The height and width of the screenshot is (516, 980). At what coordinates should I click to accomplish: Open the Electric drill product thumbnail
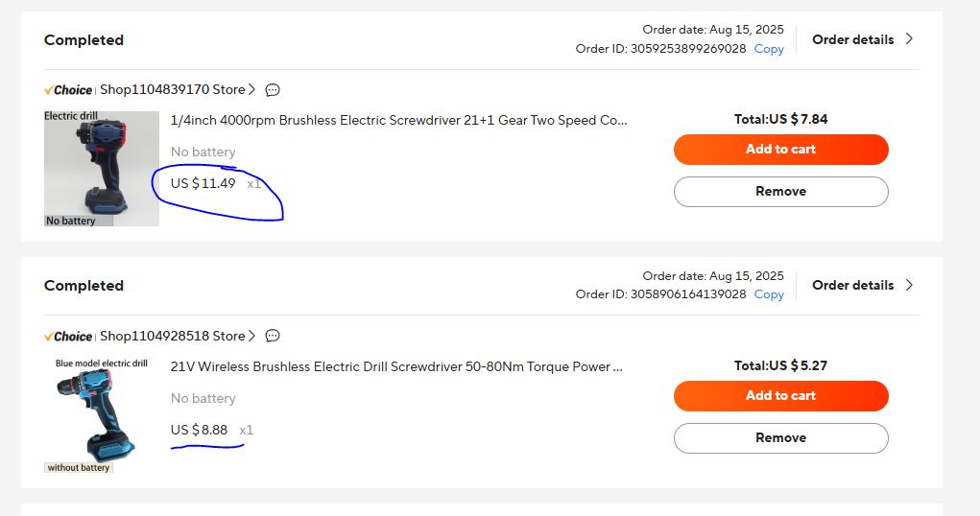click(102, 169)
